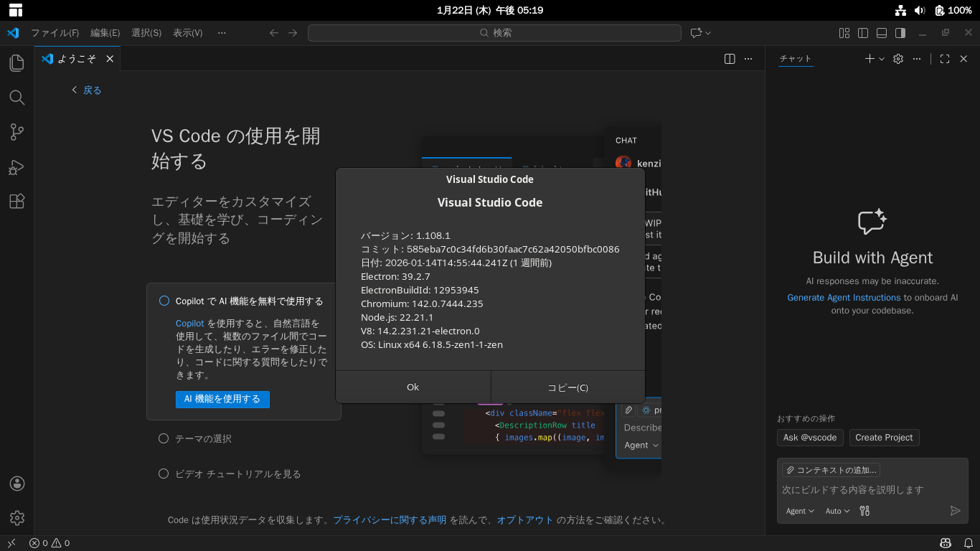Click コピー(C) in the about dialog
This screenshot has width=980, height=551.
(x=568, y=387)
